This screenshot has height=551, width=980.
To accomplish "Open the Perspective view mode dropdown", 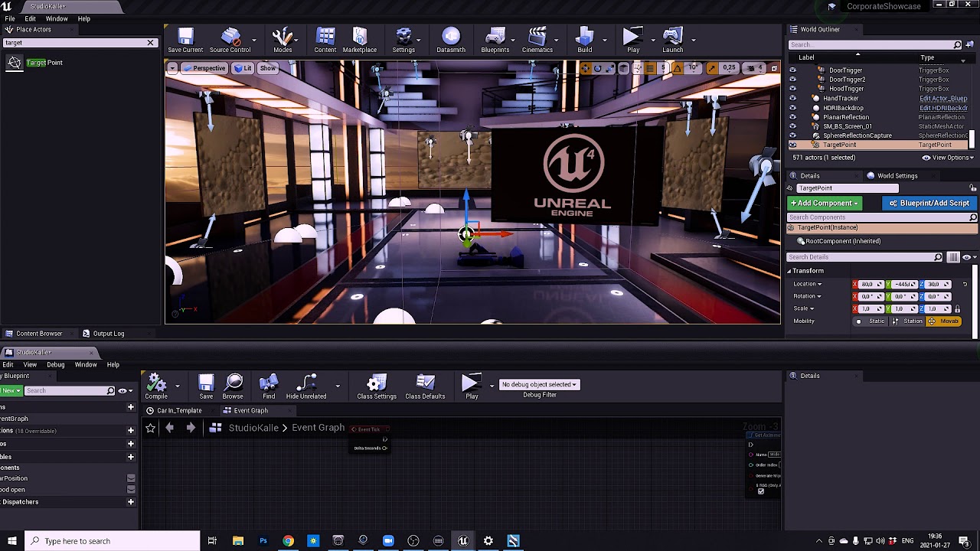I will point(204,68).
